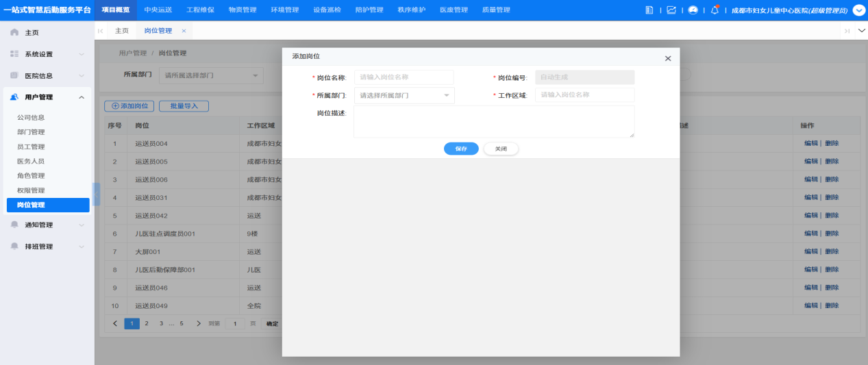This screenshot has height=365, width=868.
Task: Open the 所属部门 filter dropdown on page
Action: (x=211, y=75)
